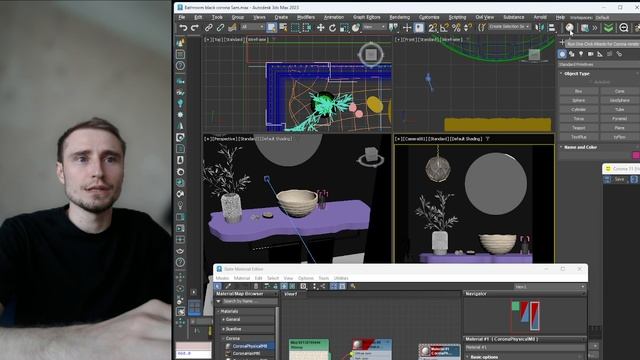Activate the Select and Rotate tool

click(x=332, y=28)
